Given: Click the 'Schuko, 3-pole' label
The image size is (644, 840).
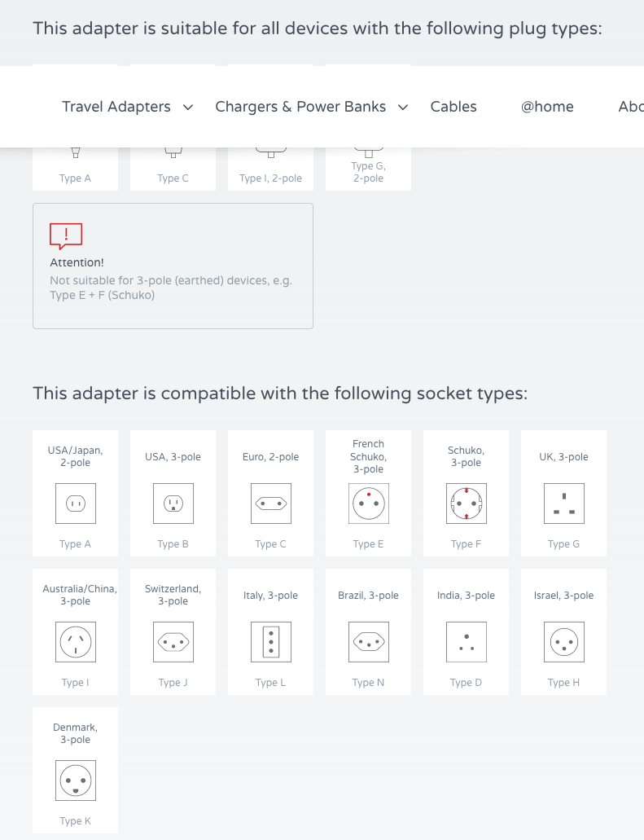Looking at the screenshot, I should [x=467, y=456].
